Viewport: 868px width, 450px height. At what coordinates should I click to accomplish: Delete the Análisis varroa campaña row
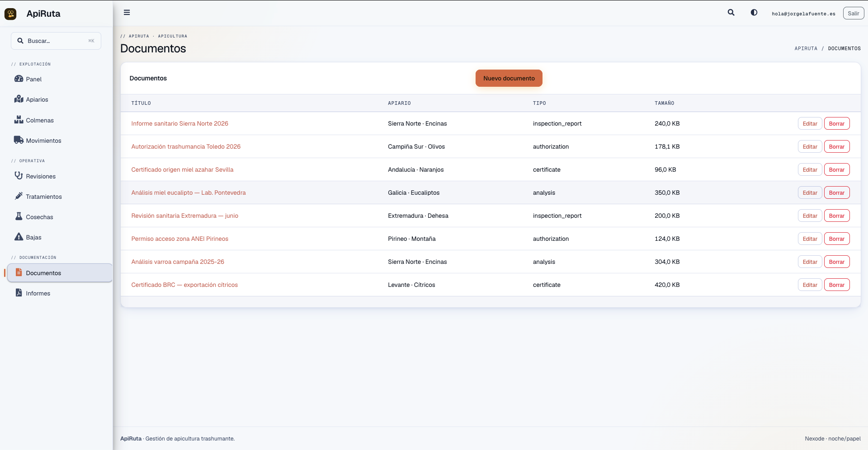pos(837,262)
